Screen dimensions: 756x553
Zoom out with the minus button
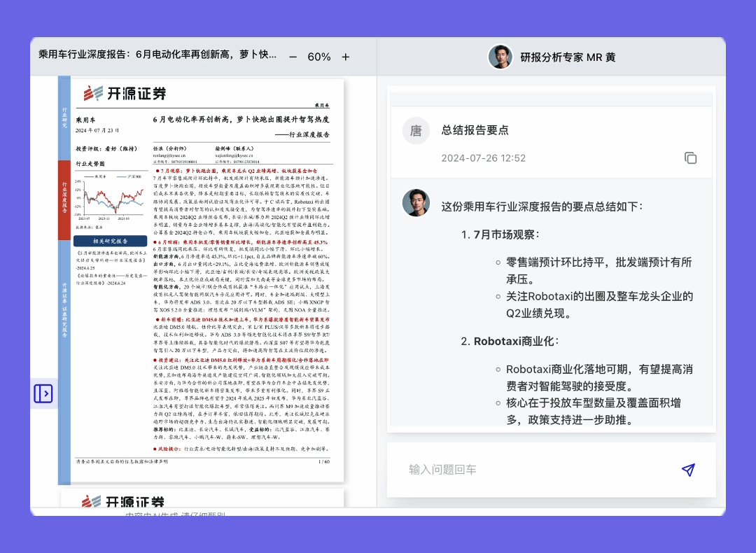click(x=293, y=57)
